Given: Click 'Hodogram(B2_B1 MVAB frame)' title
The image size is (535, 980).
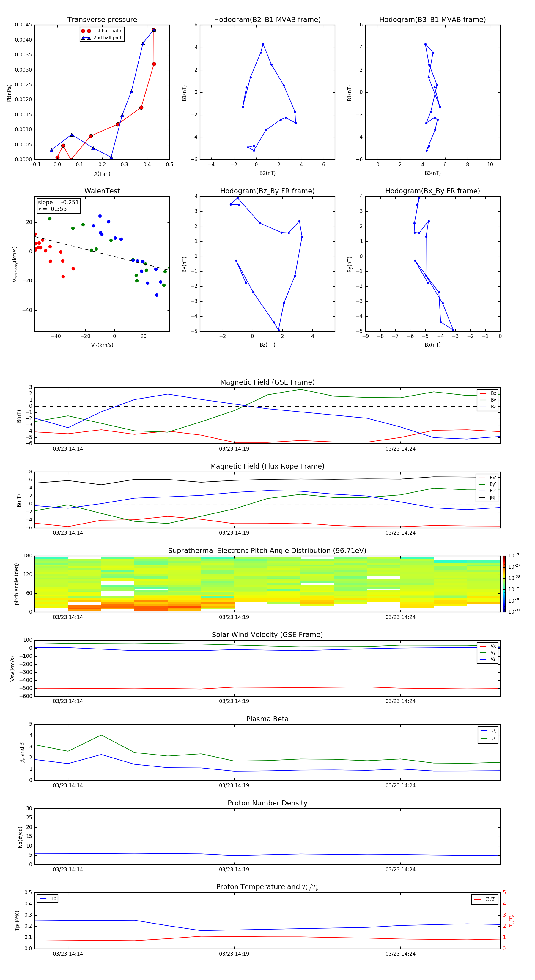Looking at the screenshot, I should pos(267,20).
